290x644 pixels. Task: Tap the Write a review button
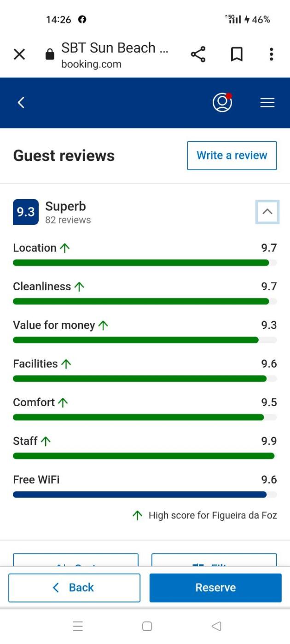click(232, 155)
